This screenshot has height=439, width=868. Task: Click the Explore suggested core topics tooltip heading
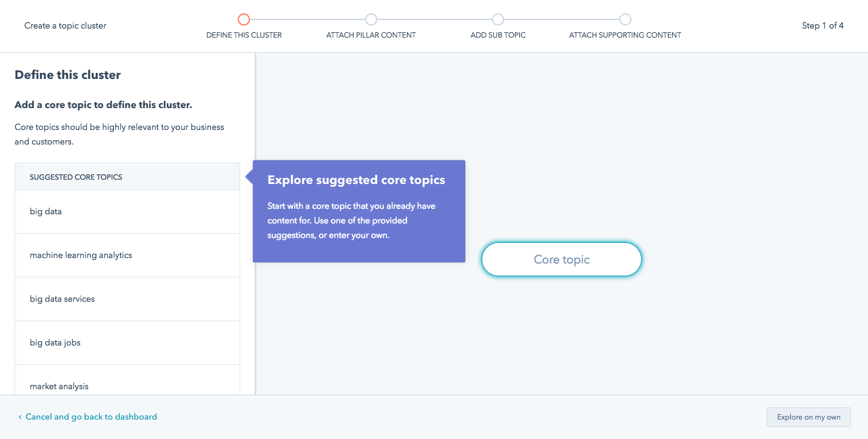pyautogui.click(x=356, y=180)
